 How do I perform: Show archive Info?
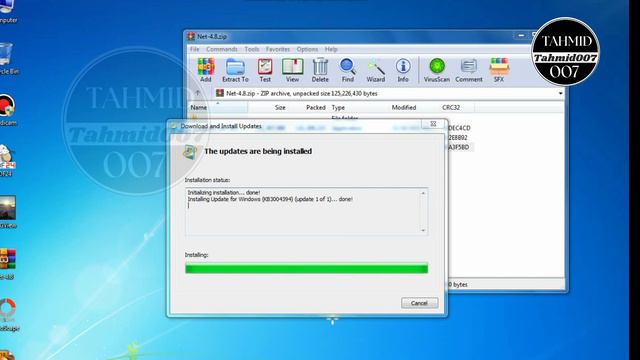click(x=403, y=70)
